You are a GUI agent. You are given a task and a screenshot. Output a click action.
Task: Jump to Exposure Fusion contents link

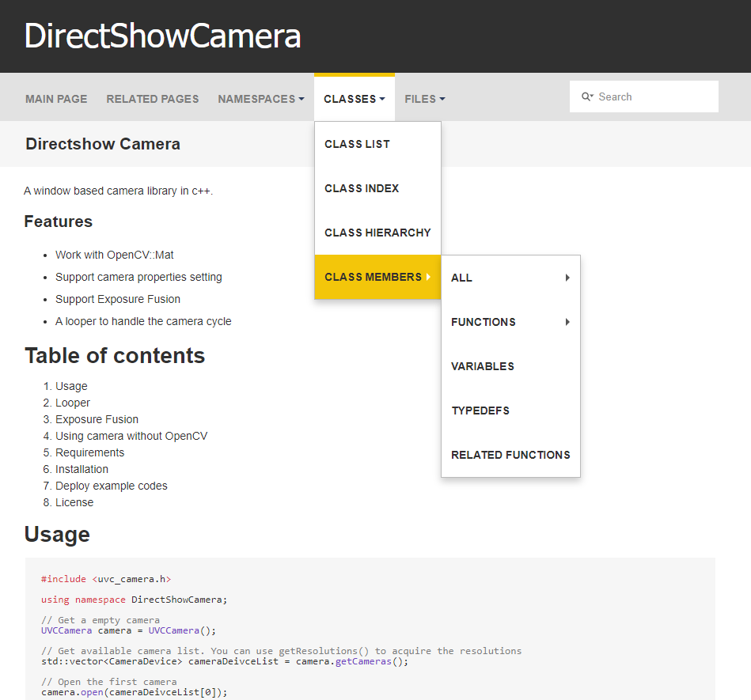(97, 419)
